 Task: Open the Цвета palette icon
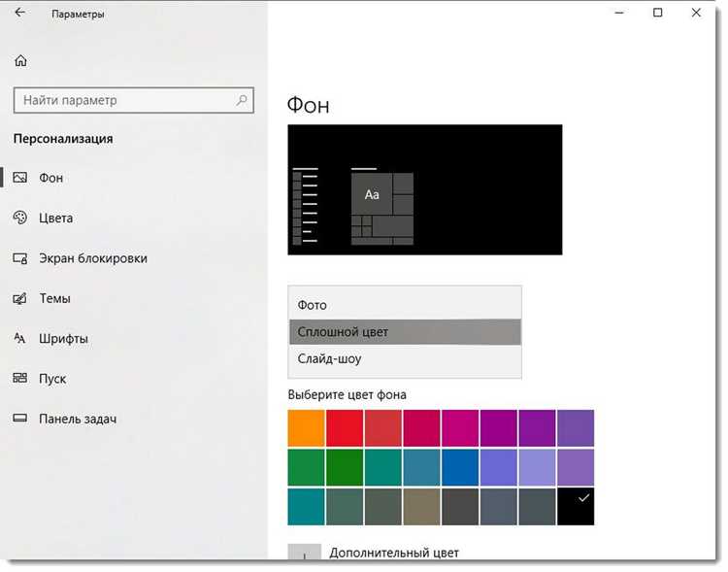20,218
